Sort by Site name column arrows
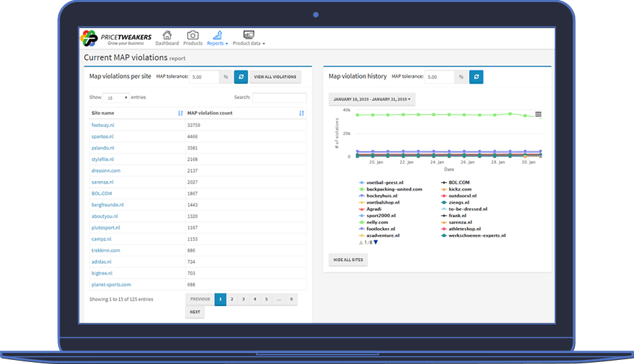 [180, 113]
